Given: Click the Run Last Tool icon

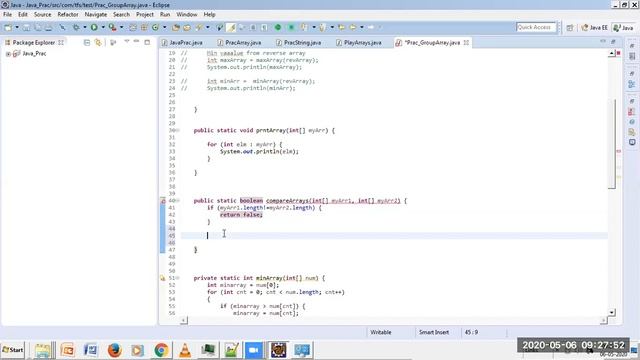Looking at the screenshot, I should point(112,27).
